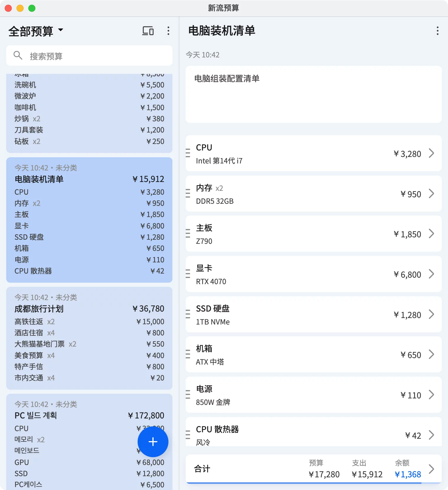The height and width of the screenshot is (490, 448).
Task: Click the 显卡 row in the 电脑装机清单 sidebar card
Action: (x=89, y=226)
